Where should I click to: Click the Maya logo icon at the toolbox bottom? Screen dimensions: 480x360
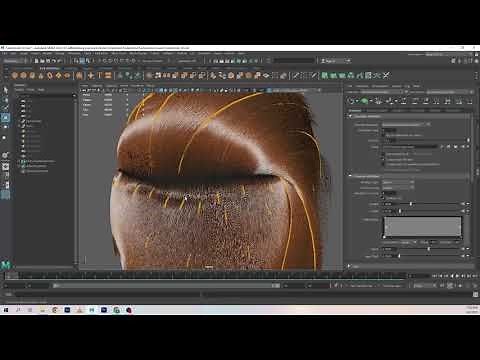[6, 265]
